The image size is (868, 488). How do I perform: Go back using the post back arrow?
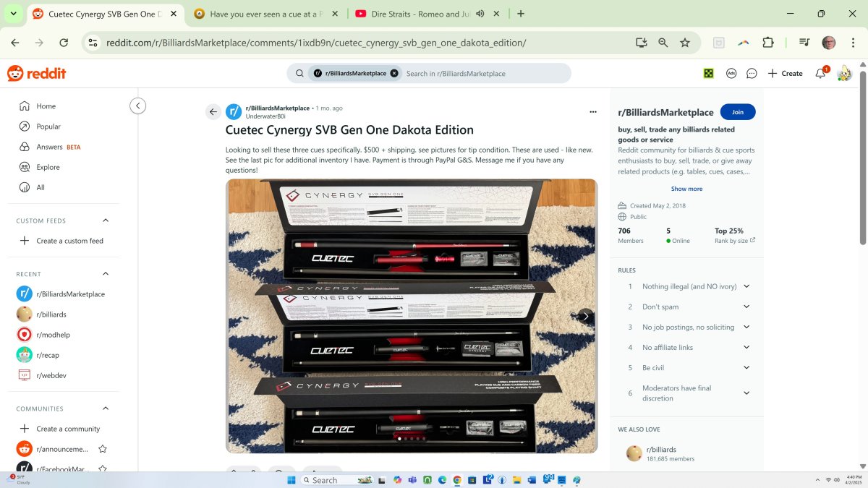pos(213,111)
